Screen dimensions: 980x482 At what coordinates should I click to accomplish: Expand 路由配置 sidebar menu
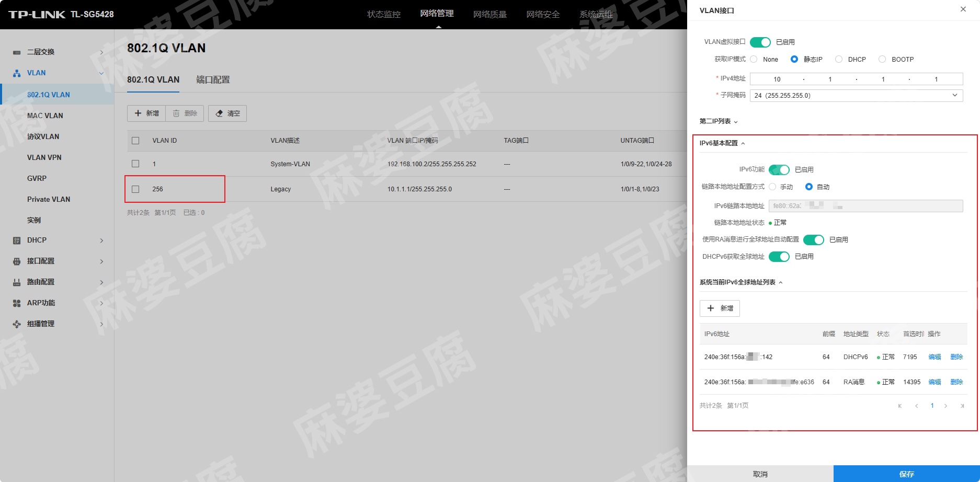tap(101, 282)
